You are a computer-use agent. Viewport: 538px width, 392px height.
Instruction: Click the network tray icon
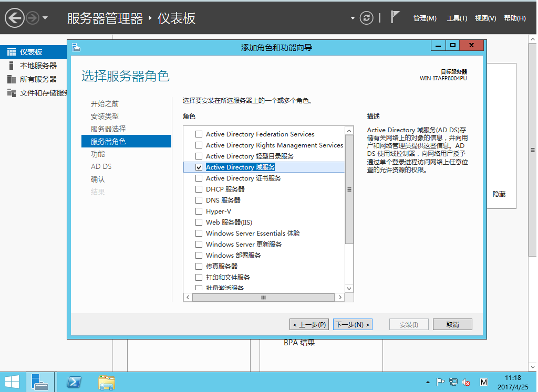[x=453, y=382]
